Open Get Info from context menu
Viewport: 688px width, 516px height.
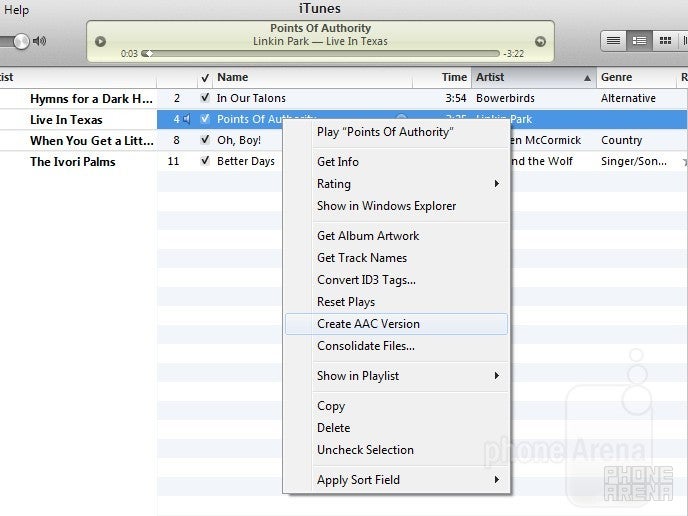pos(396,162)
